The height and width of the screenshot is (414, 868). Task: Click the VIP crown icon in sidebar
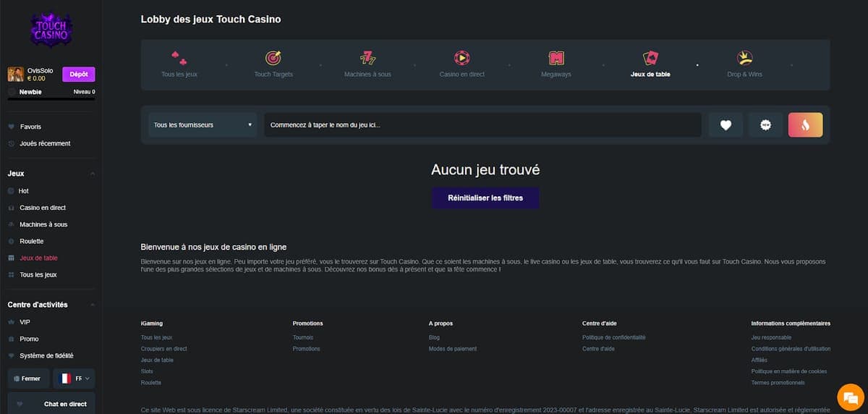[11, 322]
